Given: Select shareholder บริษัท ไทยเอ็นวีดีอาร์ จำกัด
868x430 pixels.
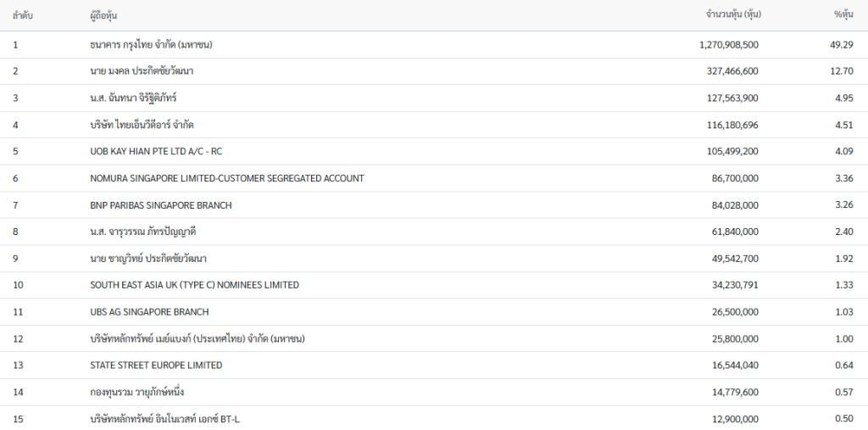Looking at the screenshot, I should (x=142, y=126).
